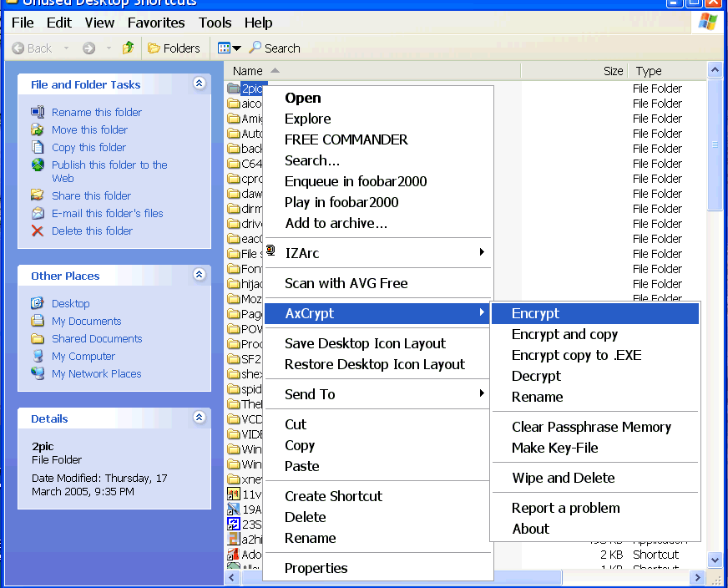Choose Explore in the context menu
This screenshot has height=588, width=728.
[377, 119]
